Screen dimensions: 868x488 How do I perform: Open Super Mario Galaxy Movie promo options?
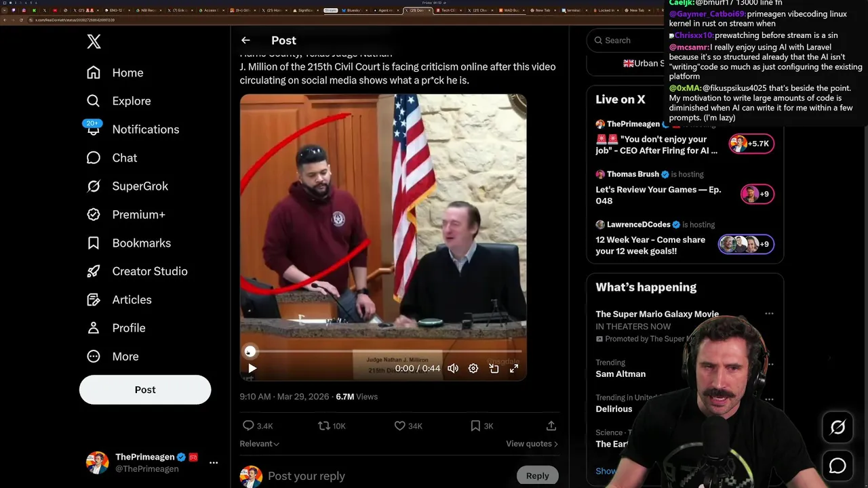[x=769, y=314]
